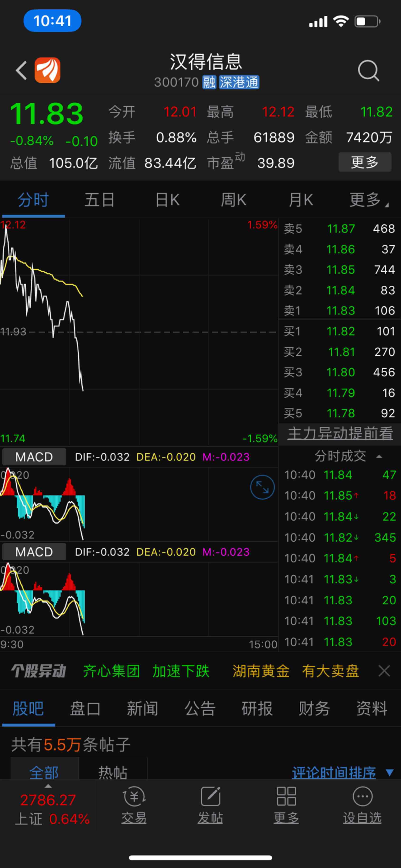Screen dimensions: 401x868
Task: Select the 分时 chart tab
Action: coord(33,200)
